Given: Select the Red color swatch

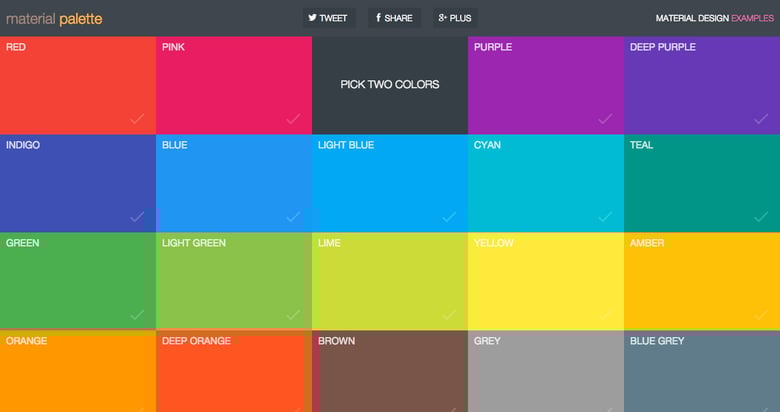Looking at the screenshot, I should pos(78,85).
